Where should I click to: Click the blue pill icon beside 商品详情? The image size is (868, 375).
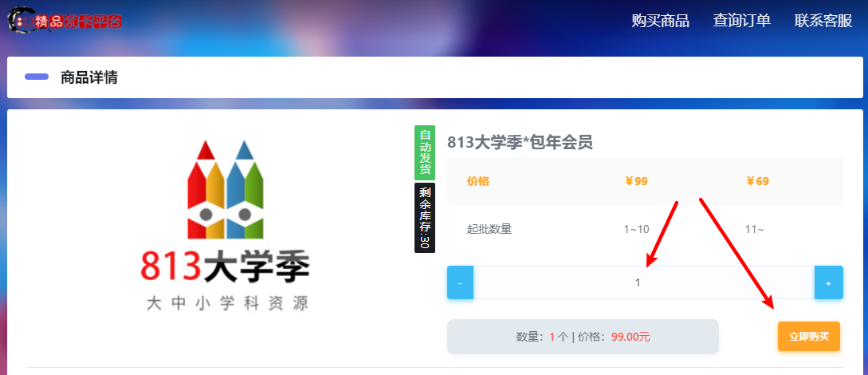click(x=37, y=77)
